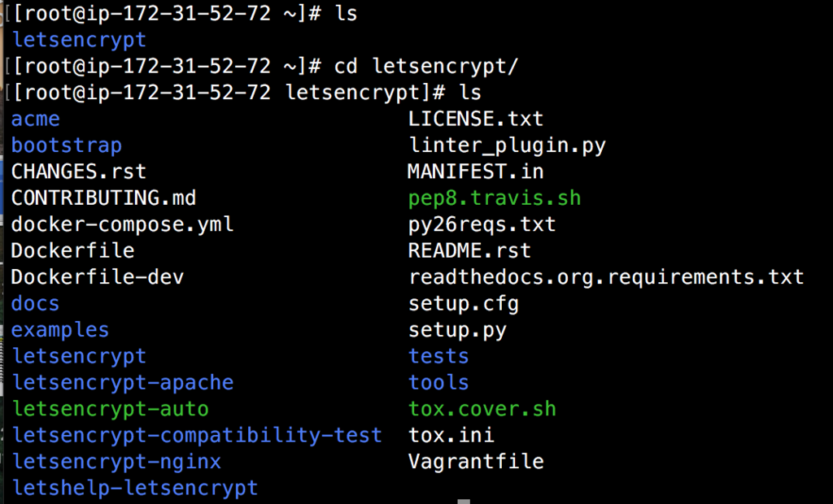Click the 'cd letsencrypt/' command text

pos(426,67)
